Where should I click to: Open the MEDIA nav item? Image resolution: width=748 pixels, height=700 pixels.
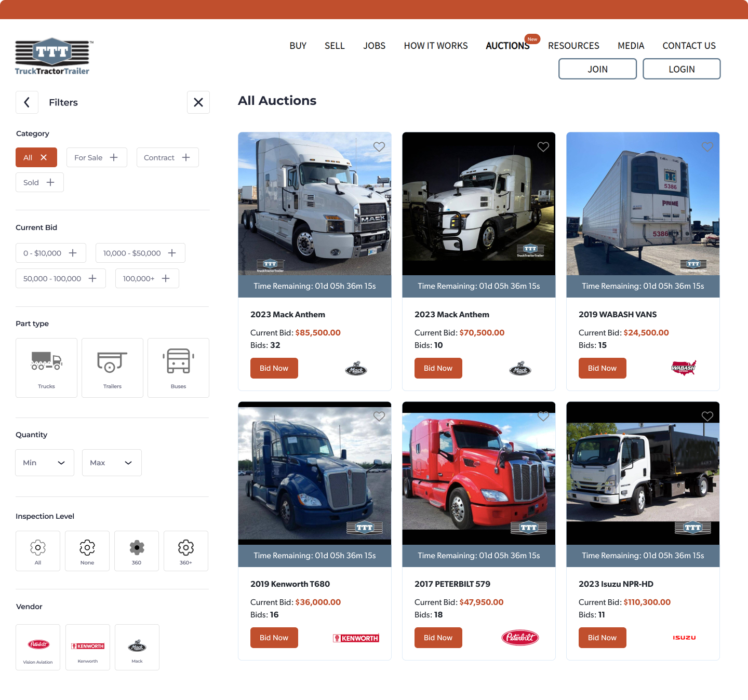coord(631,46)
